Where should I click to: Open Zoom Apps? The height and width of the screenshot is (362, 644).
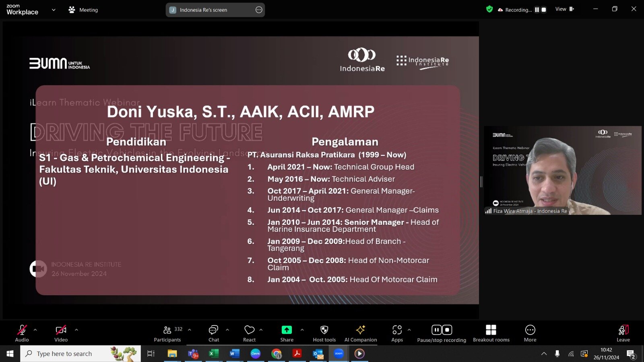tap(397, 333)
